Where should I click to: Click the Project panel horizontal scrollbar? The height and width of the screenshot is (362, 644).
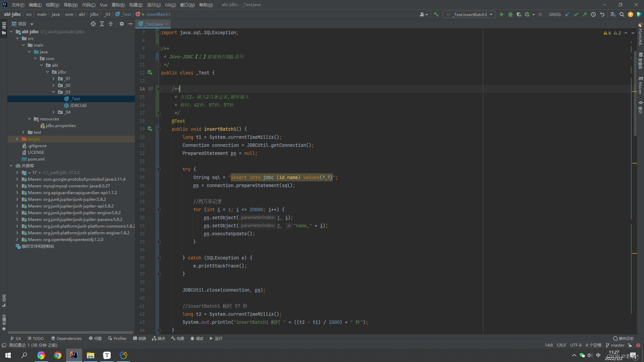tap(70, 333)
